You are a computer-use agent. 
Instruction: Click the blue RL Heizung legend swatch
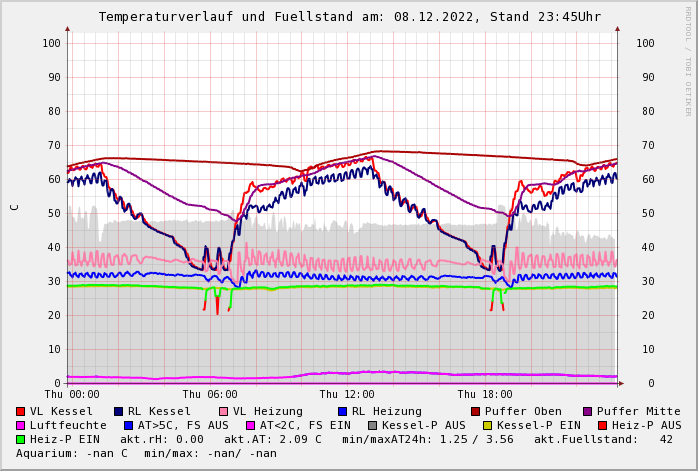coord(342,411)
